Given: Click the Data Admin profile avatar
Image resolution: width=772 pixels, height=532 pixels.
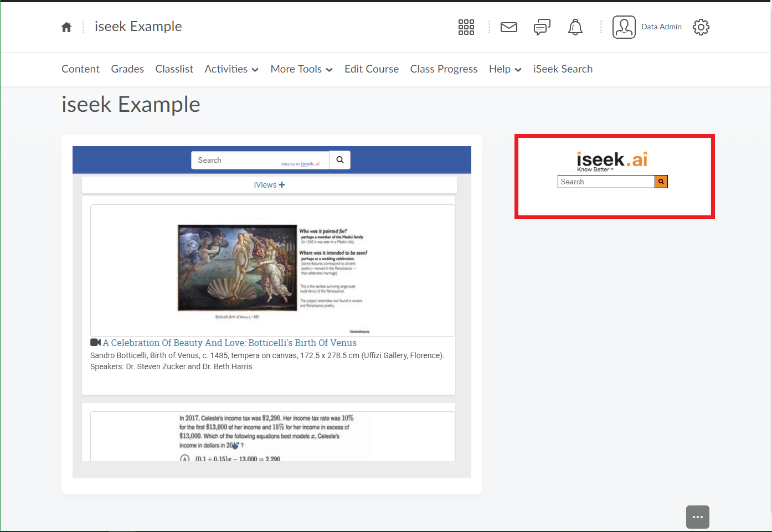Looking at the screenshot, I should tap(624, 27).
